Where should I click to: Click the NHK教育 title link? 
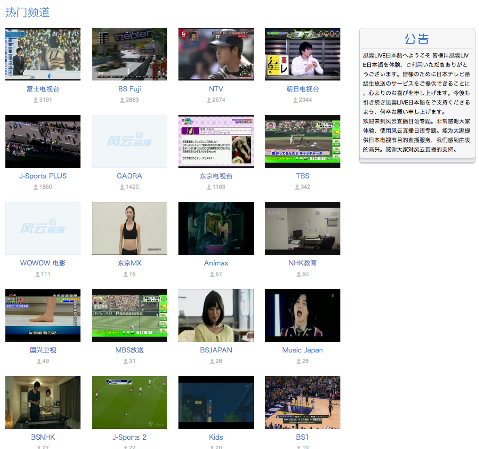pos(303,263)
